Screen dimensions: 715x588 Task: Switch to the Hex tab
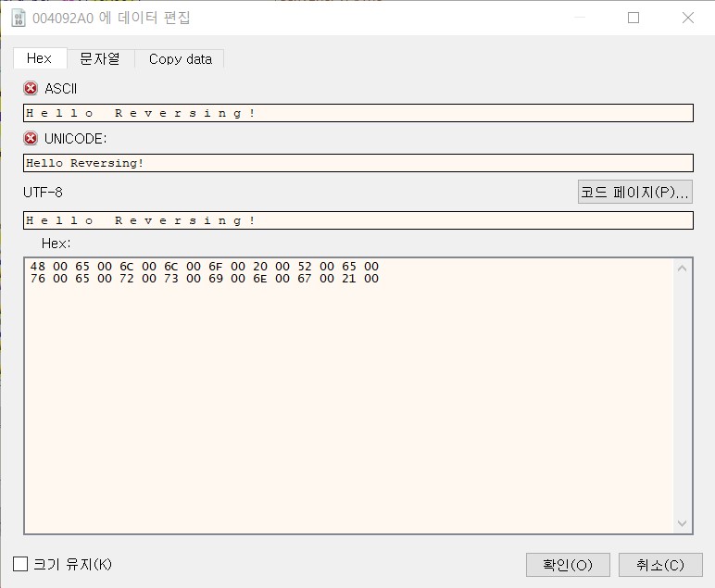40,58
